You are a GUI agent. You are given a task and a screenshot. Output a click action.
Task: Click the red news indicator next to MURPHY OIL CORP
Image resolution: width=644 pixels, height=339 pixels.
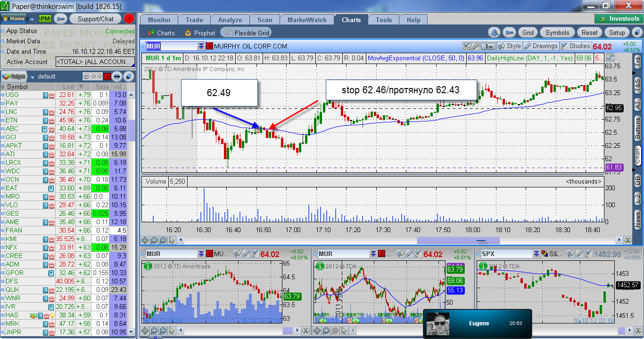coord(210,46)
